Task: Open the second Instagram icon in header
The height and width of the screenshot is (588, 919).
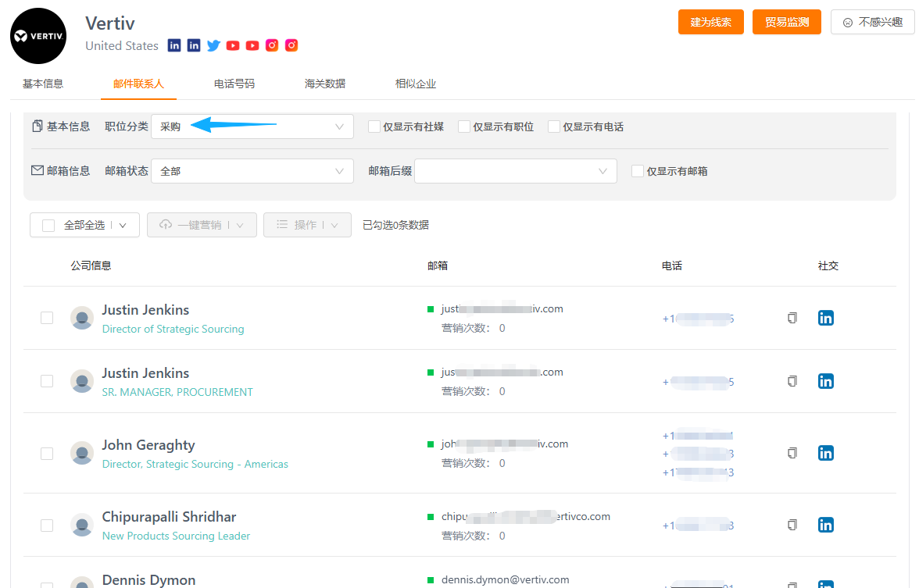Action: tap(291, 45)
